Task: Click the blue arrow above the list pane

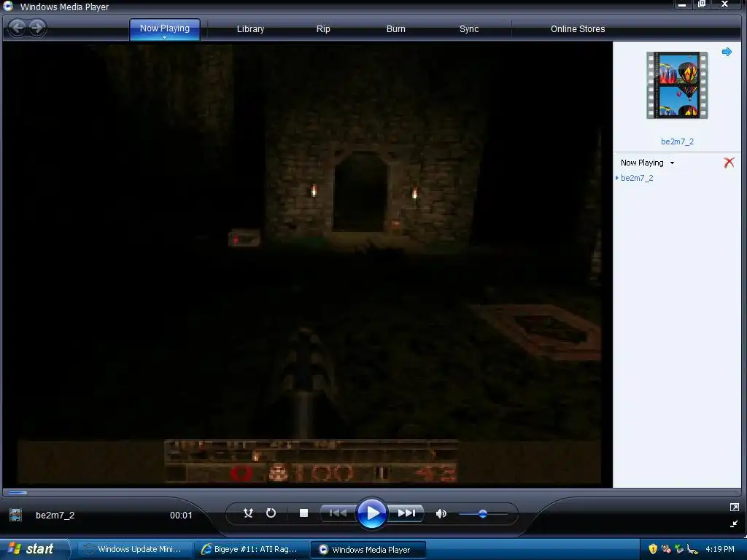Action: 727,52
